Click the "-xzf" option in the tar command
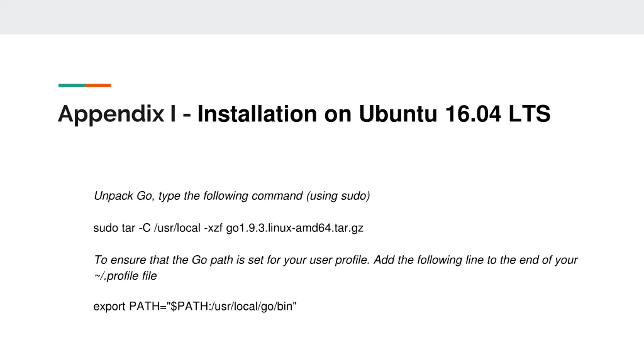644x362 pixels. 213,228
